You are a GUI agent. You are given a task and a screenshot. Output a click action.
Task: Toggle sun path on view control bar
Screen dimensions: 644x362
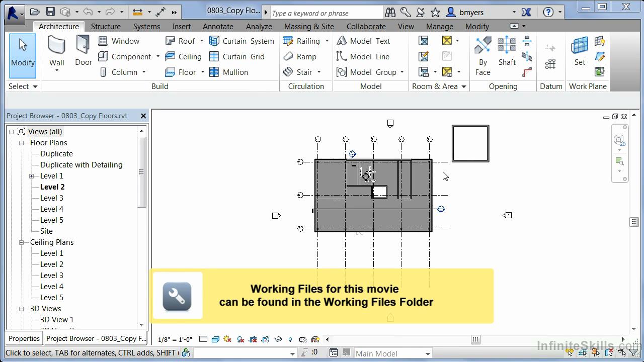[228, 339]
